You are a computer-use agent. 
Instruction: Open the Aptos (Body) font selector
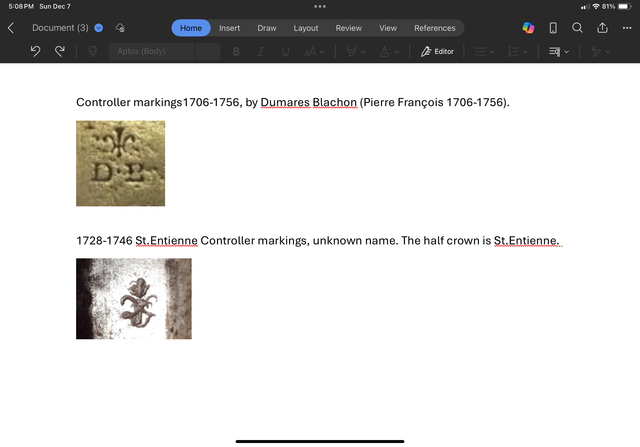[x=151, y=51]
